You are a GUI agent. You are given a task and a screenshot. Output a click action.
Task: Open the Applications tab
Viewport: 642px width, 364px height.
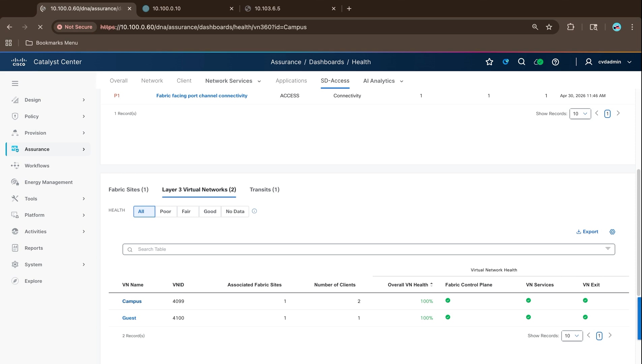pos(291,81)
